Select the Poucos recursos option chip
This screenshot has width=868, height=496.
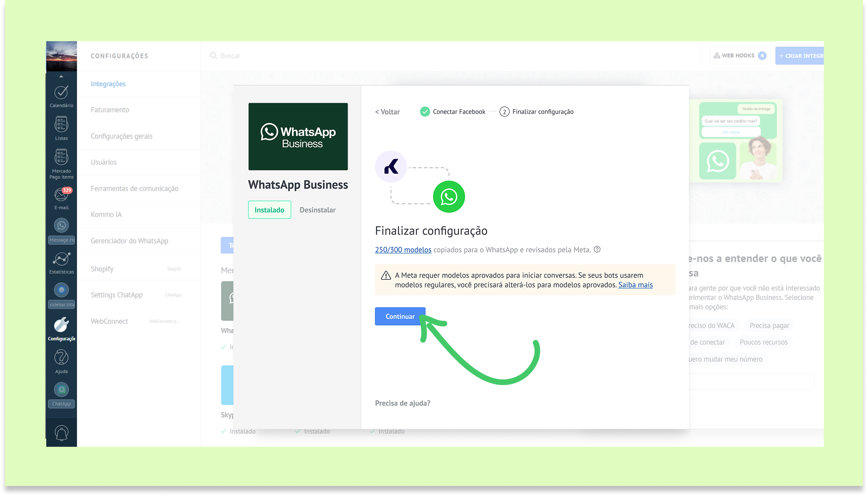click(x=763, y=342)
